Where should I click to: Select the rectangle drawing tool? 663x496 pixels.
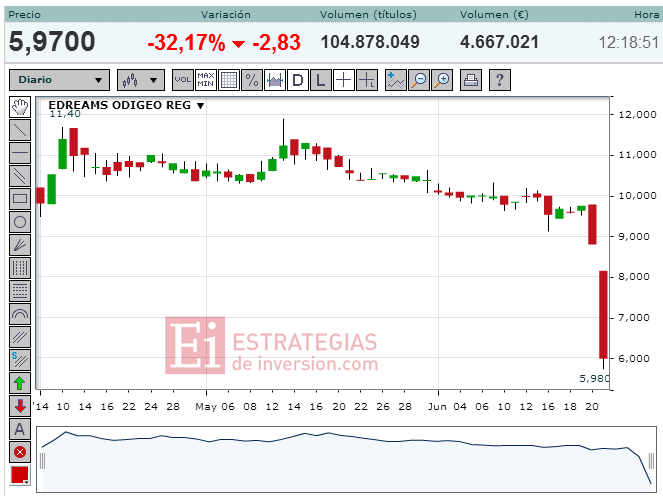[x=20, y=199]
